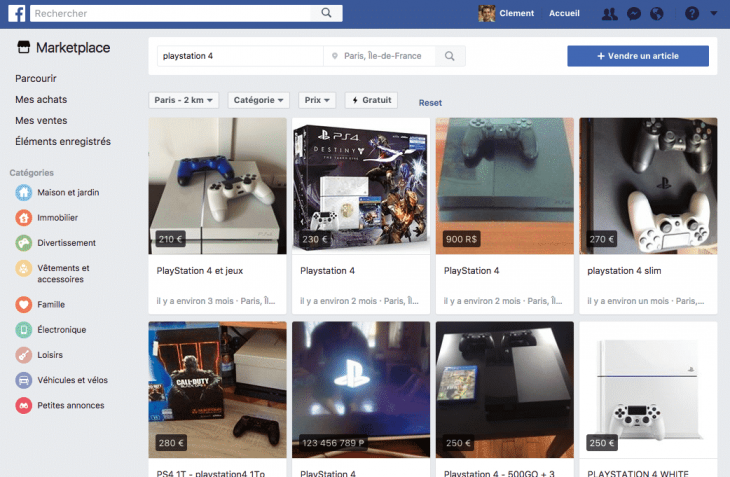Viewport: 730px width, 477px height.
Task: Select Électronique category icon
Action: tap(24, 329)
